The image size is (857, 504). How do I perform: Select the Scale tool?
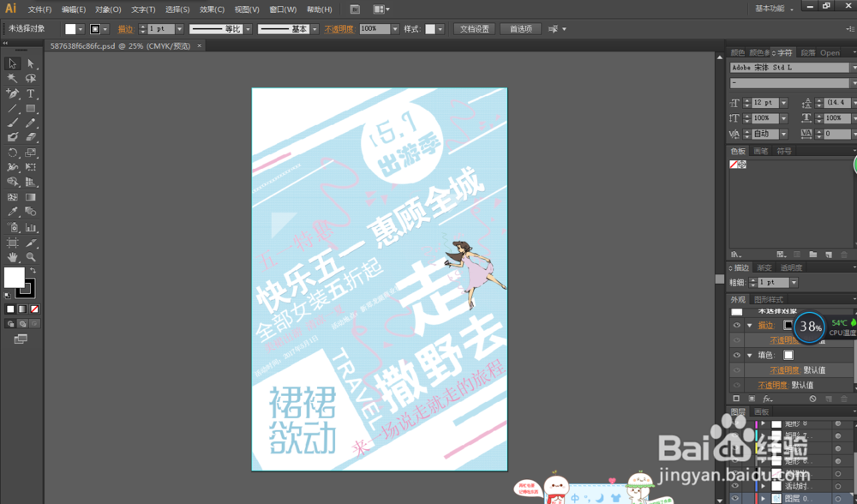click(31, 153)
